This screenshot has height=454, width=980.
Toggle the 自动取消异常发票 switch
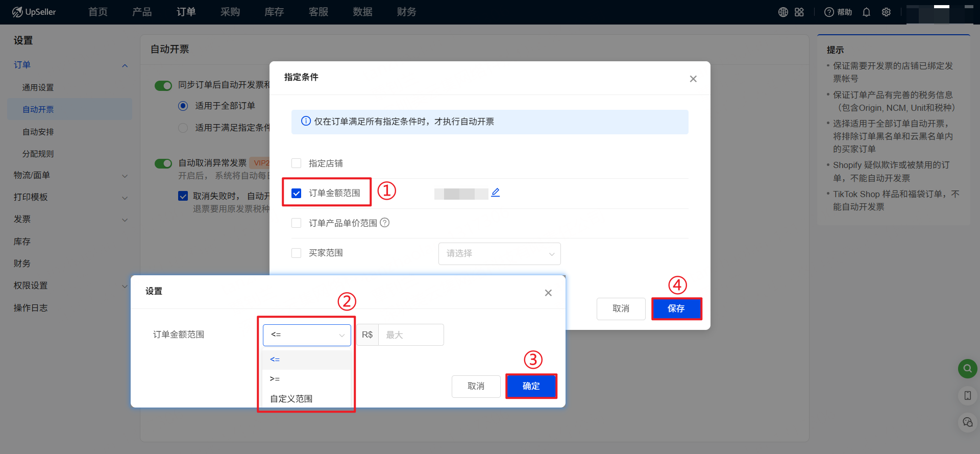point(163,163)
